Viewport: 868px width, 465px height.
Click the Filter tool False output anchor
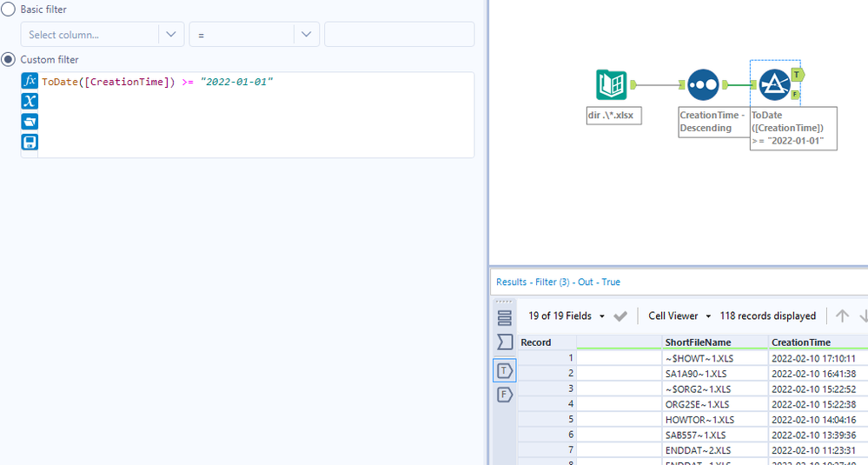click(795, 95)
